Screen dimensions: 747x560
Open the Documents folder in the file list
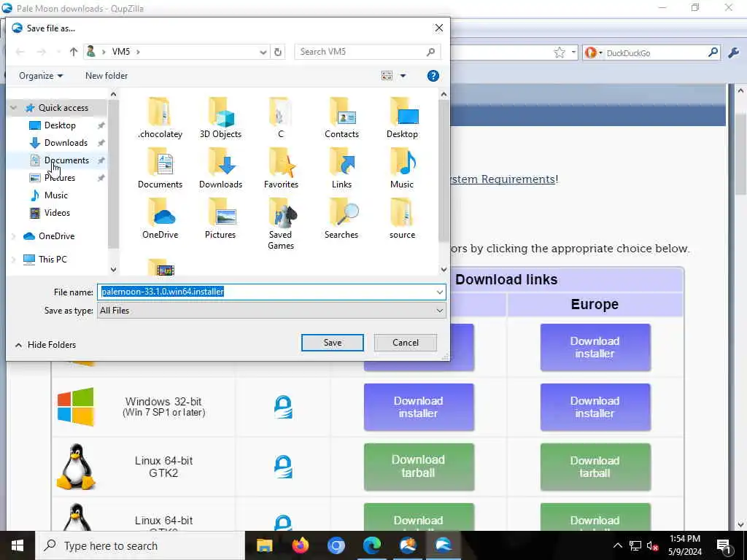160,168
